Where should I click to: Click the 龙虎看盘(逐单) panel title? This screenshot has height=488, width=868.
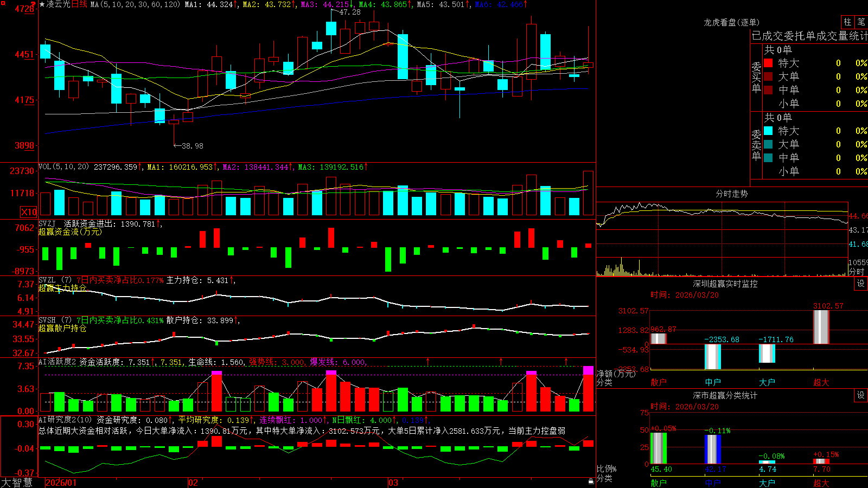pyautogui.click(x=732, y=22)
